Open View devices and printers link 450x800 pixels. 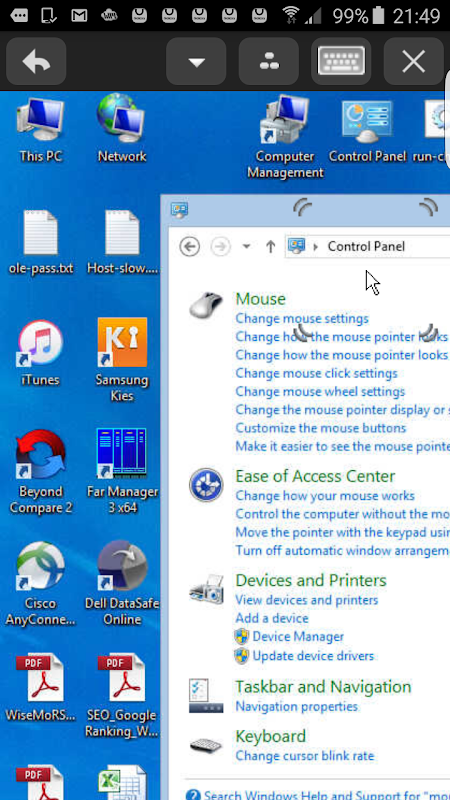pyautogui.click(x=307, y=600)
